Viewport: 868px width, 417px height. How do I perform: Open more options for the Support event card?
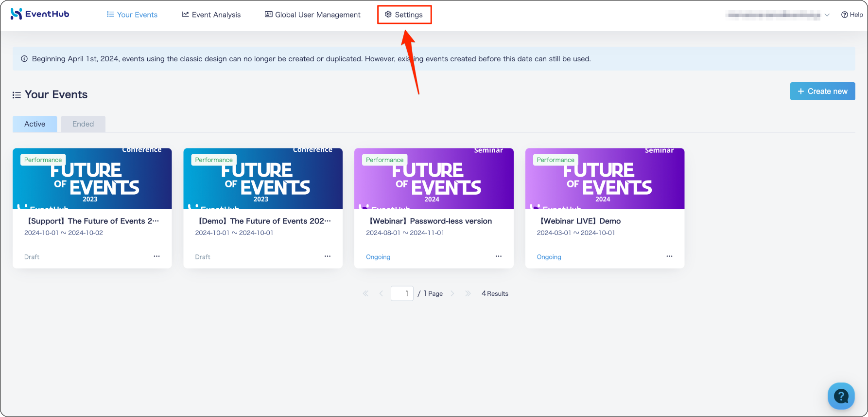pos(156,256)
